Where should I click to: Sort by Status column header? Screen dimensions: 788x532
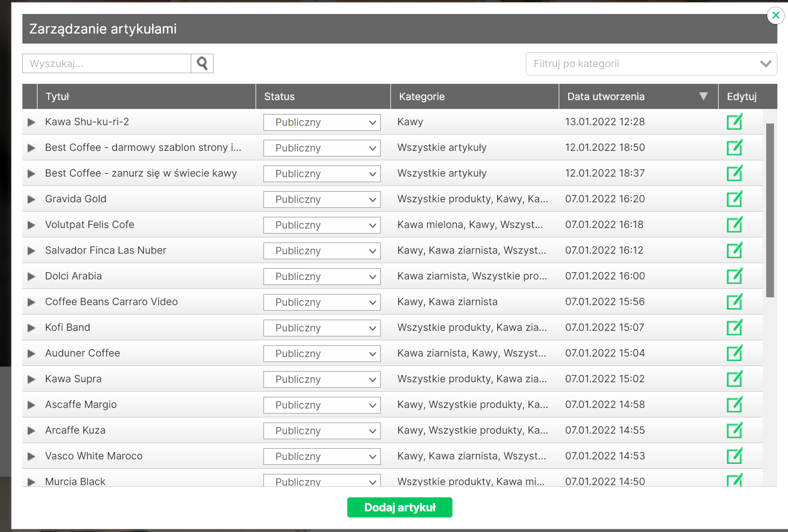pos(323,96)
